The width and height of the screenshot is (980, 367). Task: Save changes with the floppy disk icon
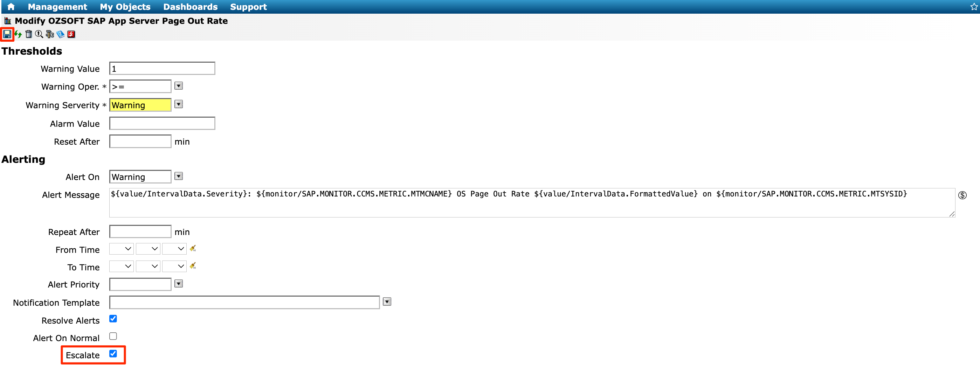click(x=7, y=34)
